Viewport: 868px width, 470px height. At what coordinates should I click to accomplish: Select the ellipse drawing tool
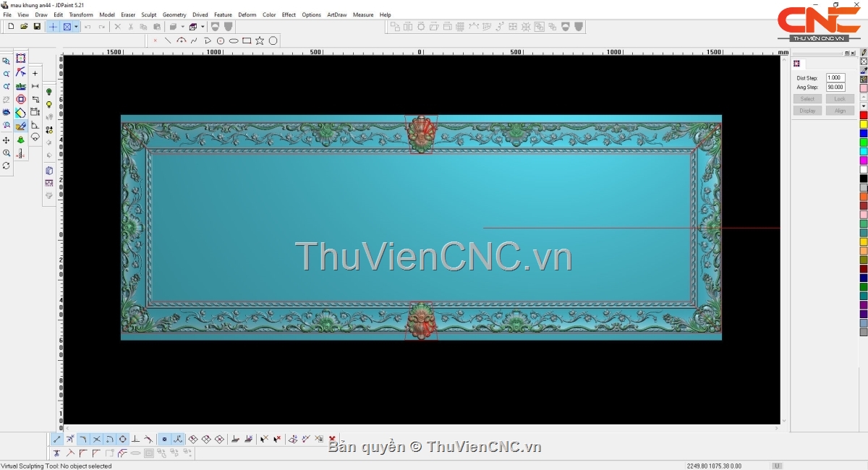click(x=234, y=41)
